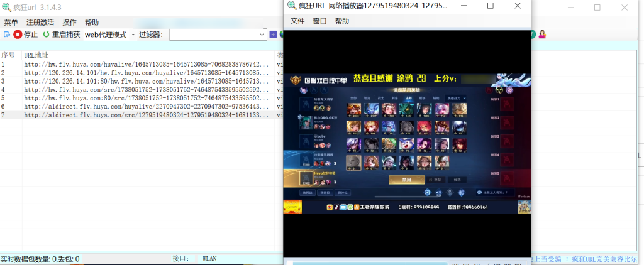Viewport: 644px width, 265px height.
Task: Maximize the 网络播放器 player window
Action: coord(491,6)
